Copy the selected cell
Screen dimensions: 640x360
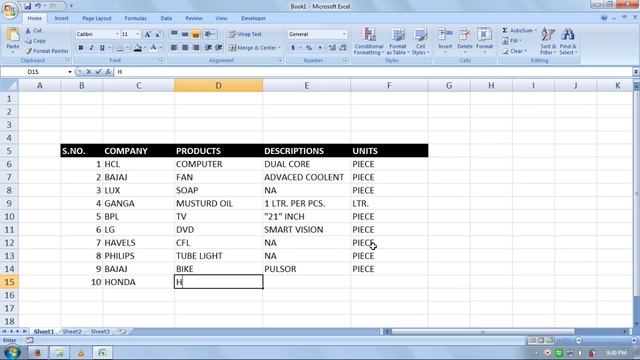(35, 41)
